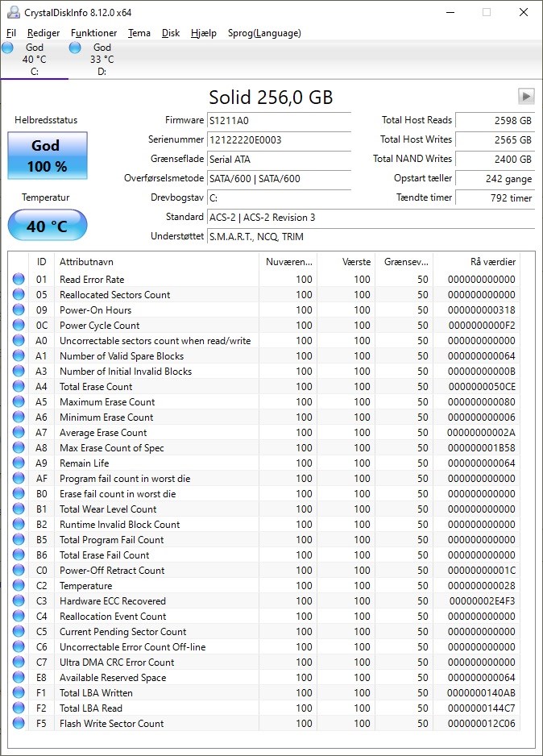Click the next disk arrow button
The width and height of the screenshot is (543, 756).
(x=526, y=96)
